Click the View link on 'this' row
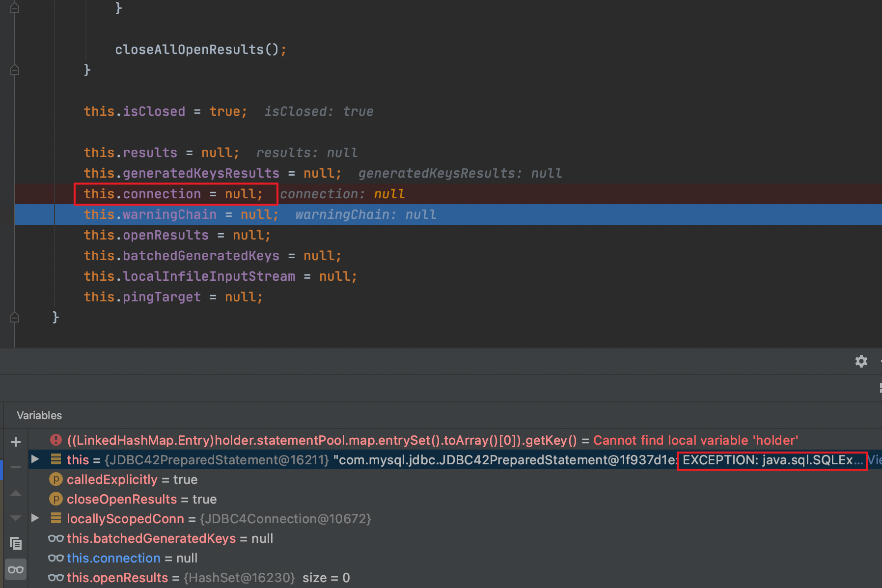This screenshot has width=882, height=588. point(875,460)
